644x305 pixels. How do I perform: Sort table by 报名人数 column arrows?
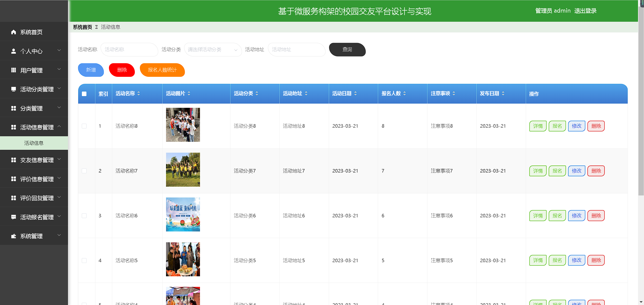click(x=405, y=93)
